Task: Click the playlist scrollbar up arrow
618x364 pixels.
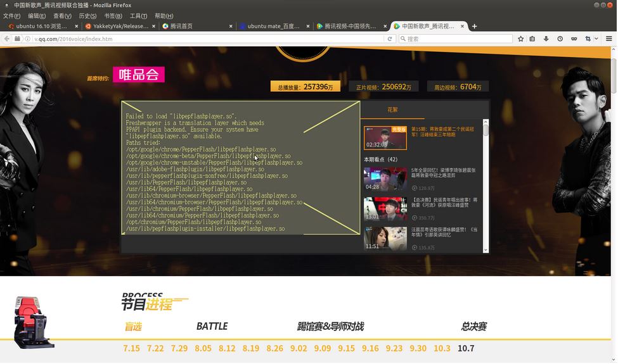Action: click(486, 122)
